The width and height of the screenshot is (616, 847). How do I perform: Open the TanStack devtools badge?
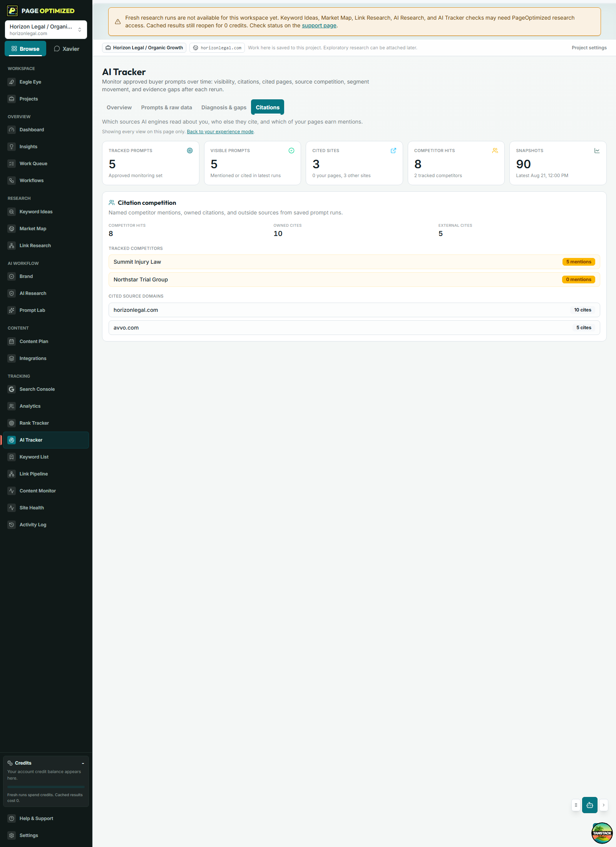pyautogui.click(x=602, y=833)
